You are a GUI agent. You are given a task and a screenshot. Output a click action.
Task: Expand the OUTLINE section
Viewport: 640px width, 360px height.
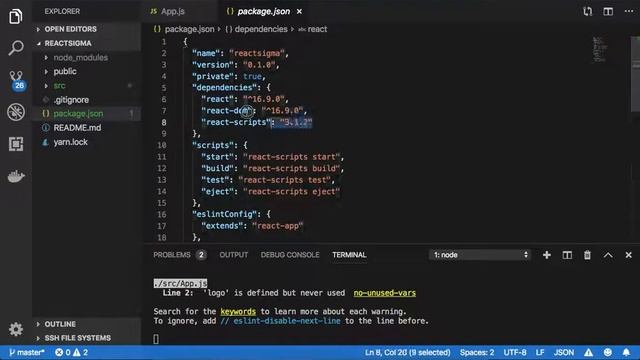[60, 324]
